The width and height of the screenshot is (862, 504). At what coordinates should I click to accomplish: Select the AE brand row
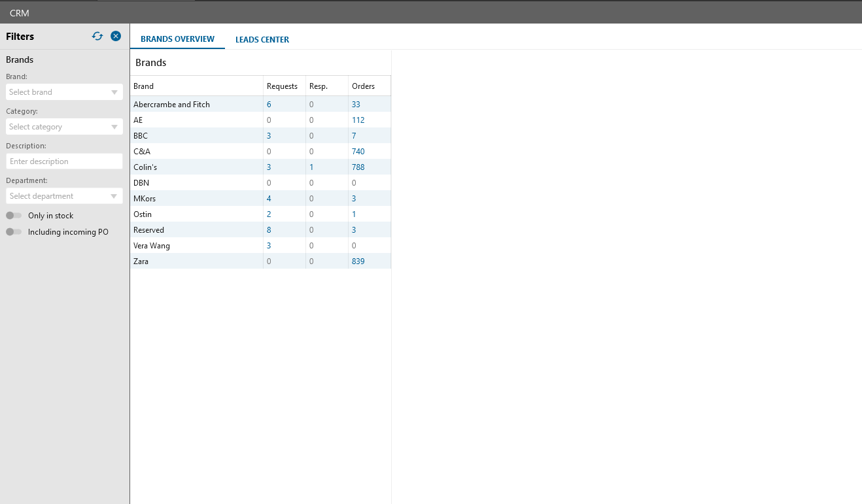click(x=261, y=120)
